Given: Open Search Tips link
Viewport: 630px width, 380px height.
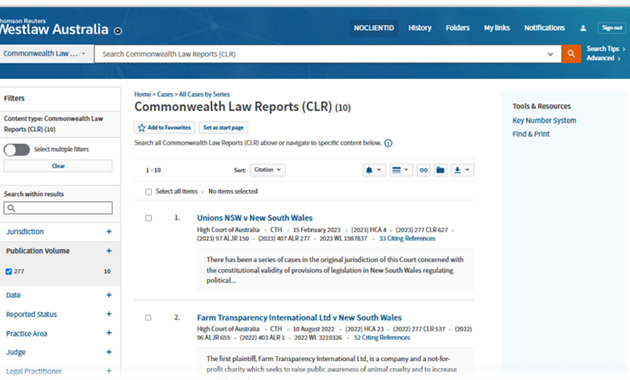Looking at the screenshot, I should tap(606, 49).
